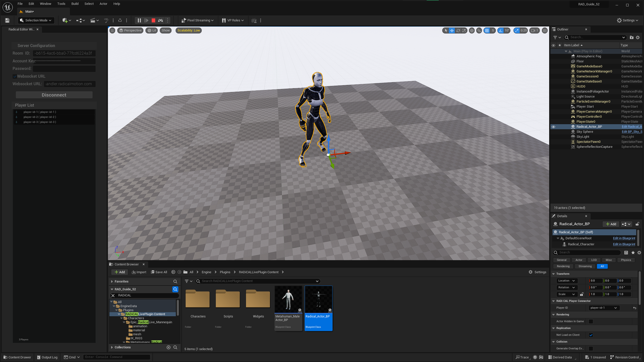Enable Actor Hidden In Game checkbox
Screen dimensions: 644x362
click(x=591, y=321)
